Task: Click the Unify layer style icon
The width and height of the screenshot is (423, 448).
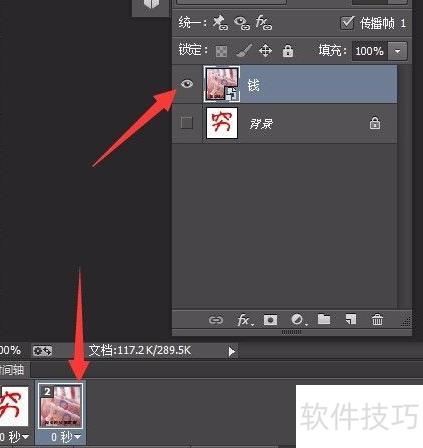Action: [x=263, y=23]
